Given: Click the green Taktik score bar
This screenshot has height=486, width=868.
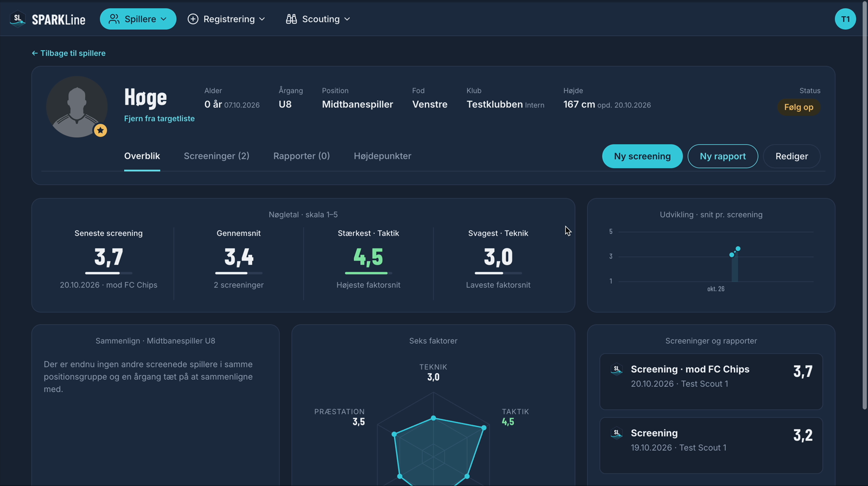Looking at the screenshot, I should click(x=368, y=273).
